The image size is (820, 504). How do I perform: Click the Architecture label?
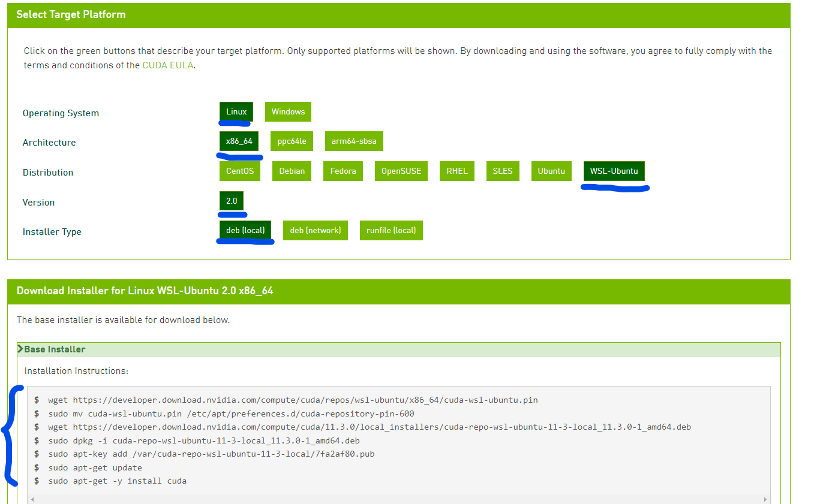49,143
